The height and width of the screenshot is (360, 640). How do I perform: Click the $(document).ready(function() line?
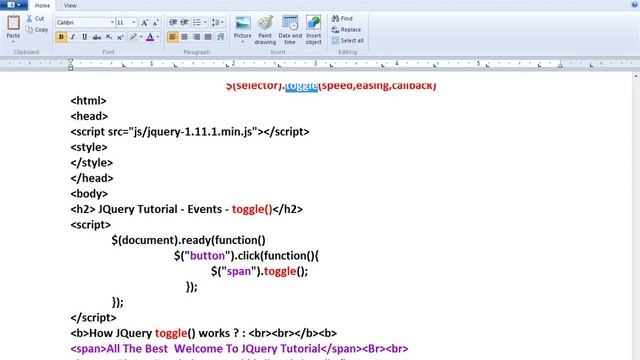pos(189,240)
